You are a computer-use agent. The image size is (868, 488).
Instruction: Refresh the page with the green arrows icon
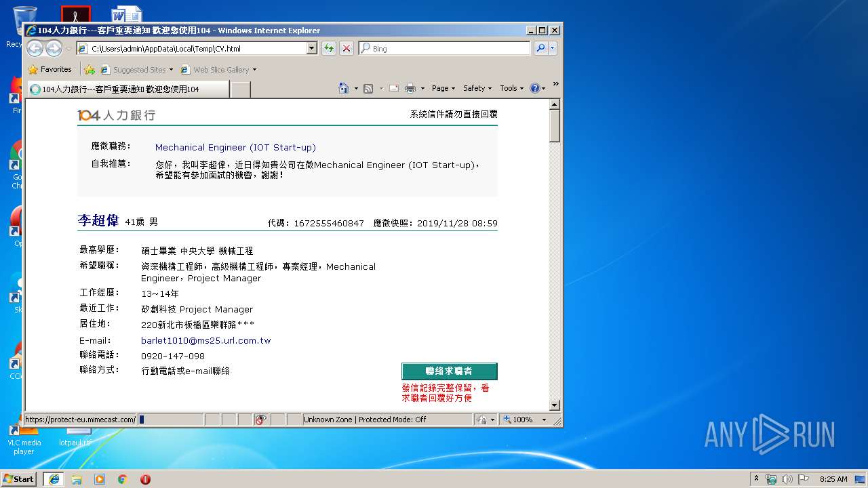(329, 48)
